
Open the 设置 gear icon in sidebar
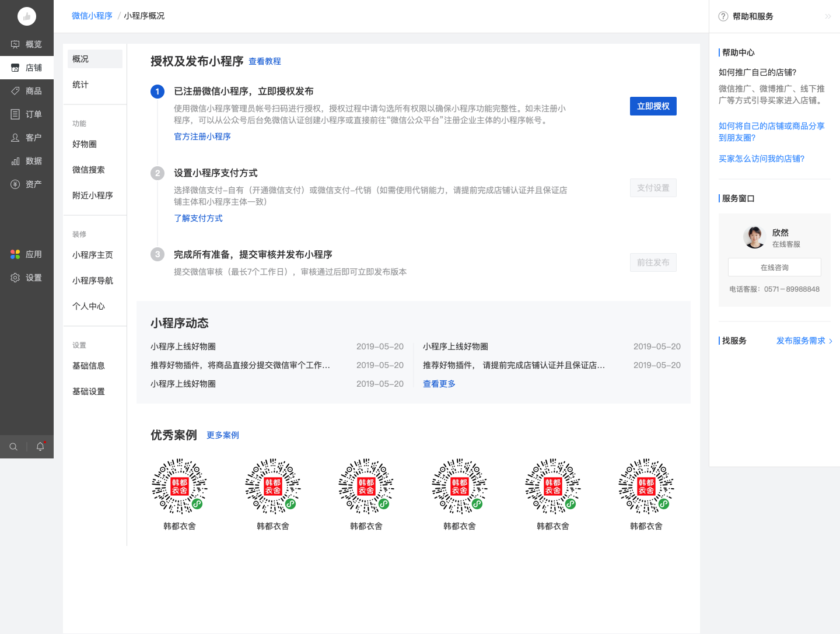(x=15, y=278)
